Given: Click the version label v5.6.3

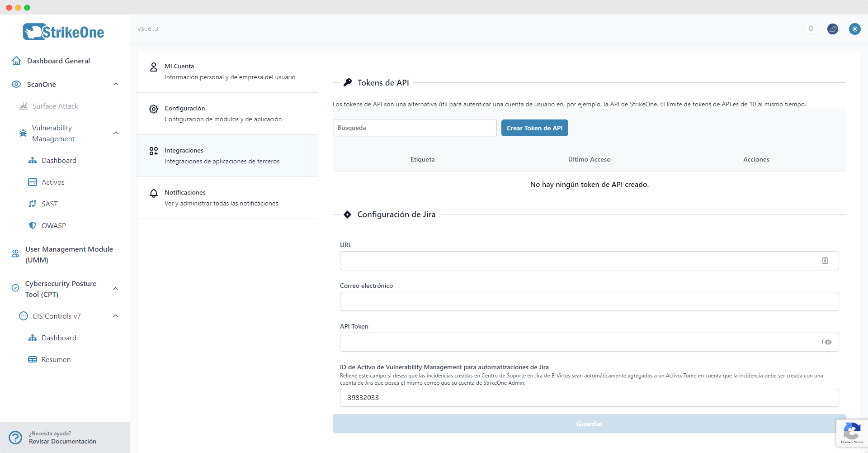Looking at the screenshot, I should 148,29.
